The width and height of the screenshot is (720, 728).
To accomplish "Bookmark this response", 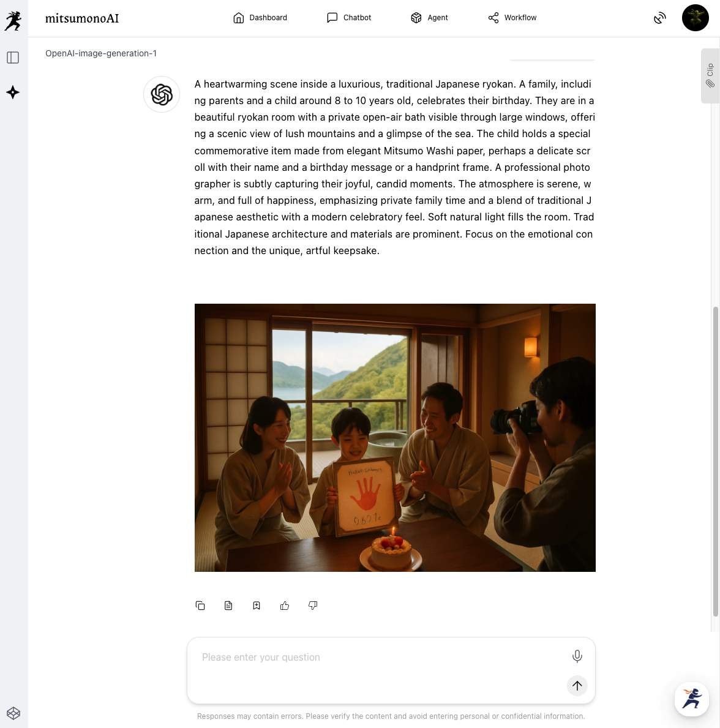I will [x=257, y=606].
